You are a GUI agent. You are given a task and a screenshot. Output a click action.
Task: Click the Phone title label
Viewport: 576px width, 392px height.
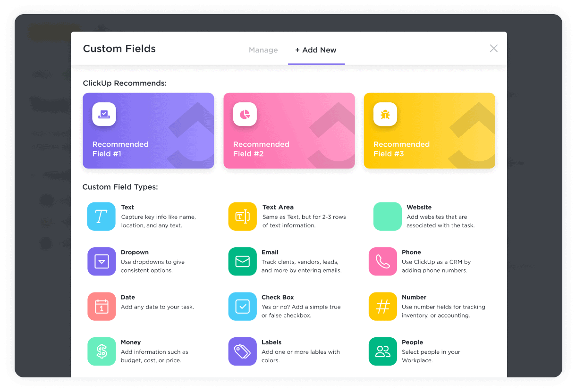(411, 252)
